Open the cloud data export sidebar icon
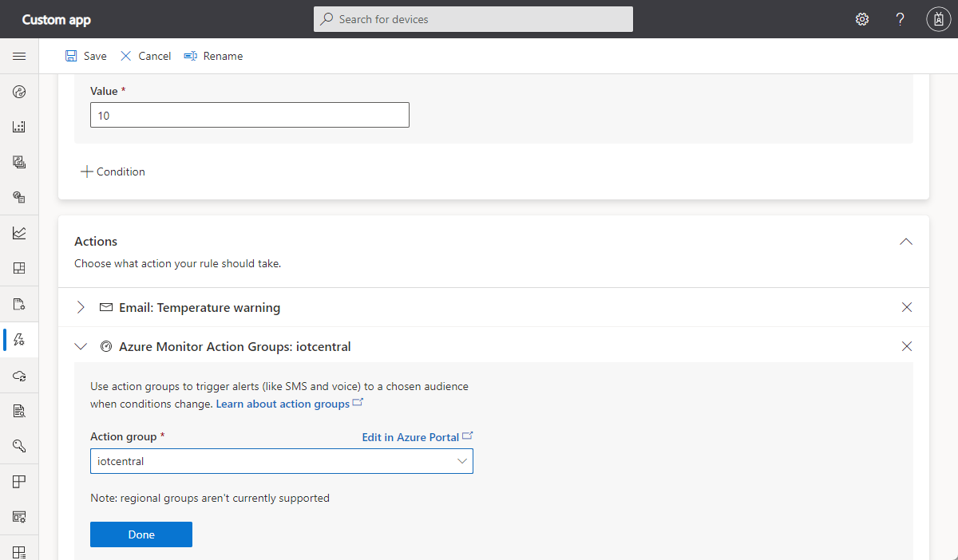The height and width of the screenshot is (560, 958). coord(19,375)
